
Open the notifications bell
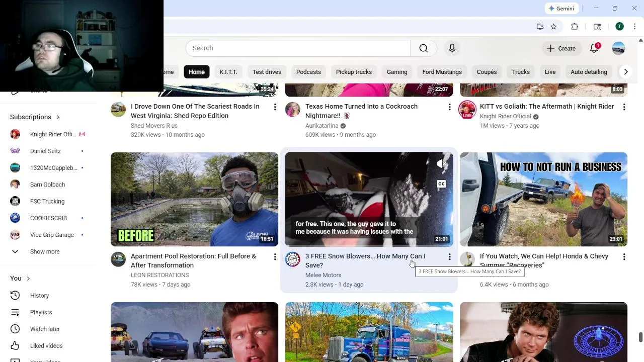pyautogui.click(x=594, y=48)
